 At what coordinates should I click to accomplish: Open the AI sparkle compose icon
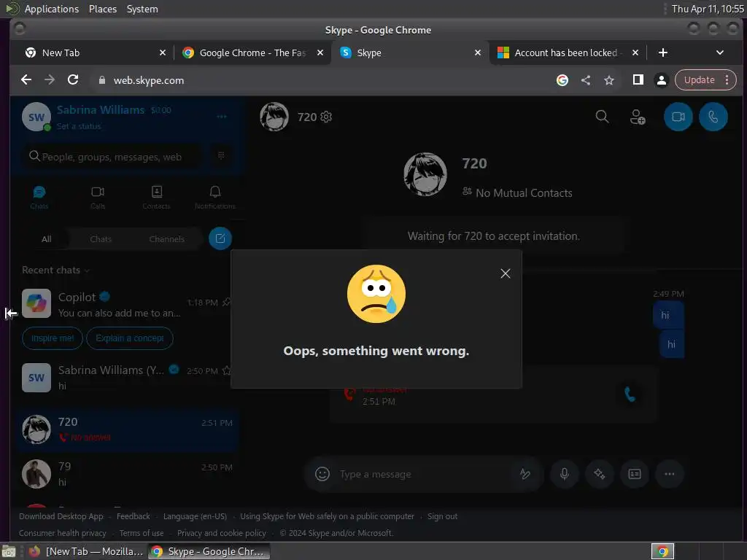[600, 474]
